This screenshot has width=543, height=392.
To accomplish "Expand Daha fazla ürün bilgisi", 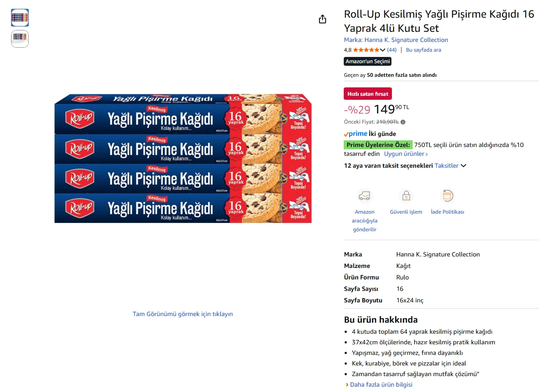I will tap(381, 384).
